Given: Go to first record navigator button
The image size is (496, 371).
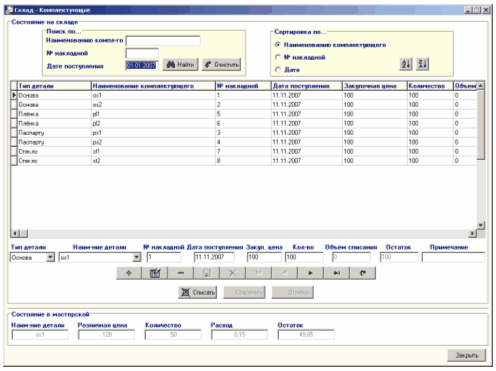Looking at the screenshot, I should 259,273.
